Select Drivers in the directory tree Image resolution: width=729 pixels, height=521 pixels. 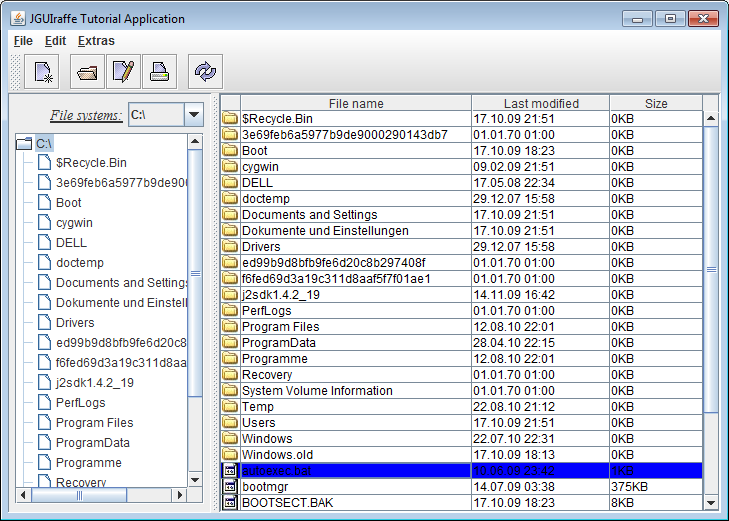[75, 323]
